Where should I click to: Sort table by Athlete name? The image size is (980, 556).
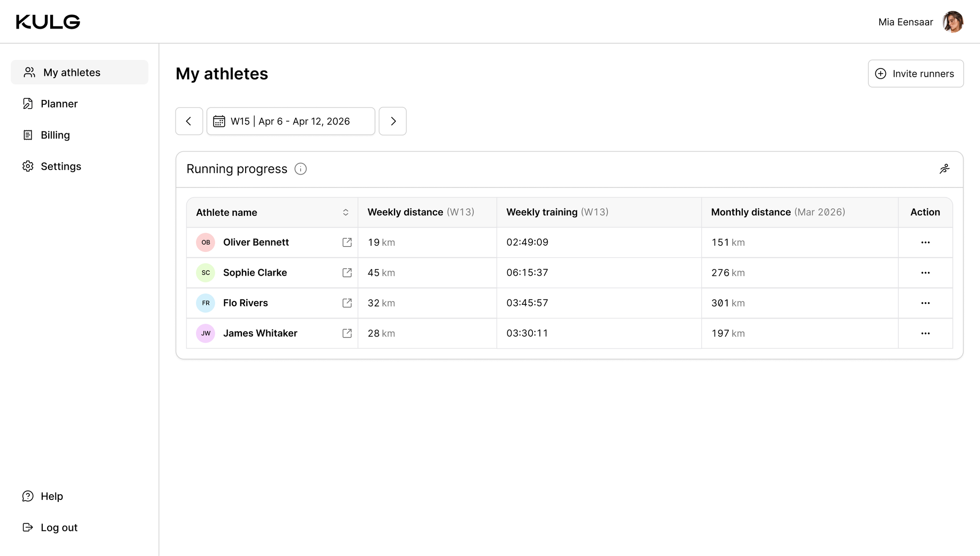point(345,212)
